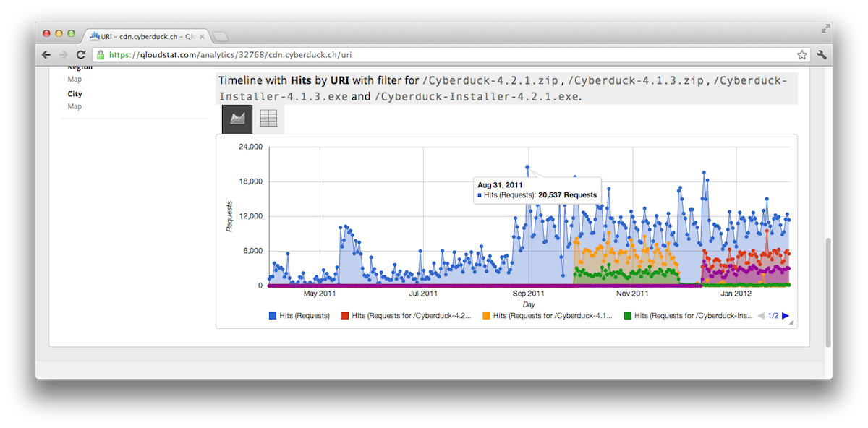Select the URI – cdn.cyberduck.ch tab
Viewport: 868px width, 428px height.
click(x=146, y=36)
